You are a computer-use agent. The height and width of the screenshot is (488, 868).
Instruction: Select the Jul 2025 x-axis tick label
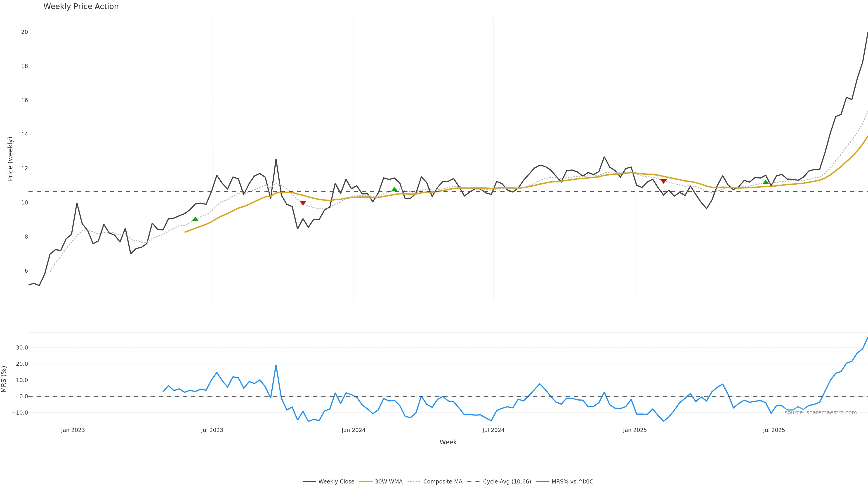[x=774, y=430]
